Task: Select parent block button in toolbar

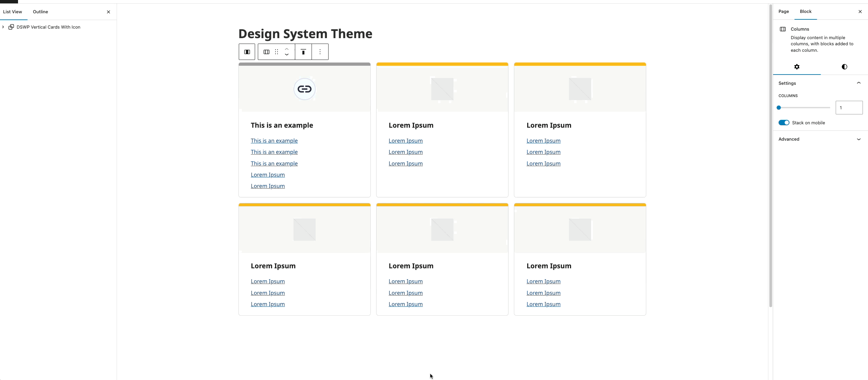Action: click(247, 52)
